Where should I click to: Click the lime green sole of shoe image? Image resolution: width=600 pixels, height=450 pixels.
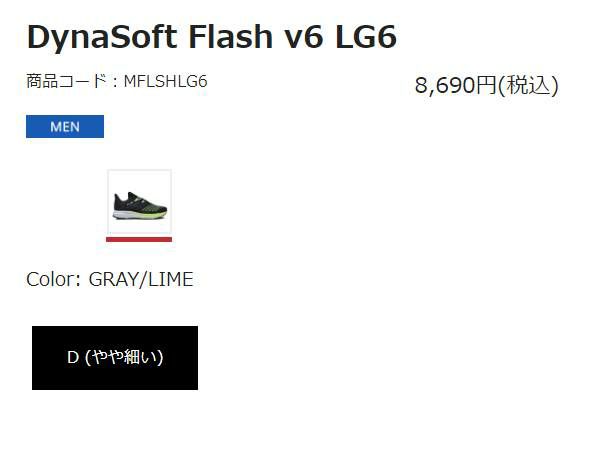150,213
